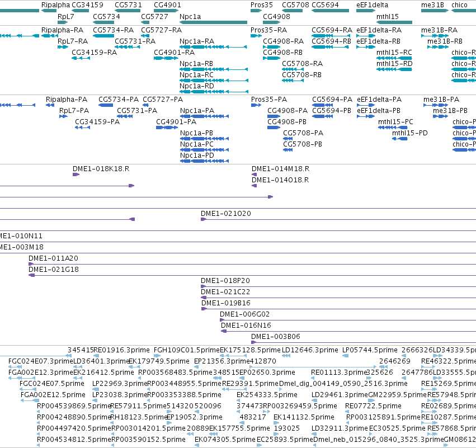The height and width of the screenshot is (448, 476).
Task: Select the CG5708 gene name
Action: click(295, 5)
